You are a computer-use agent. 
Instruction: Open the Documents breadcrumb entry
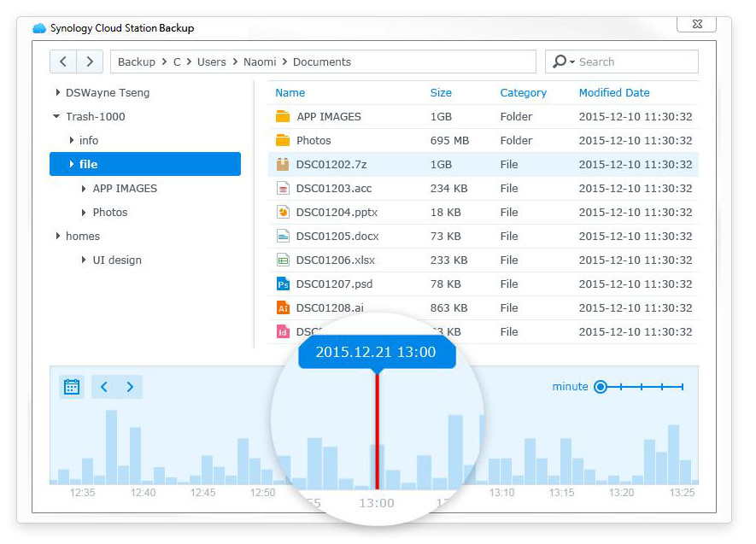coord(321,61)
